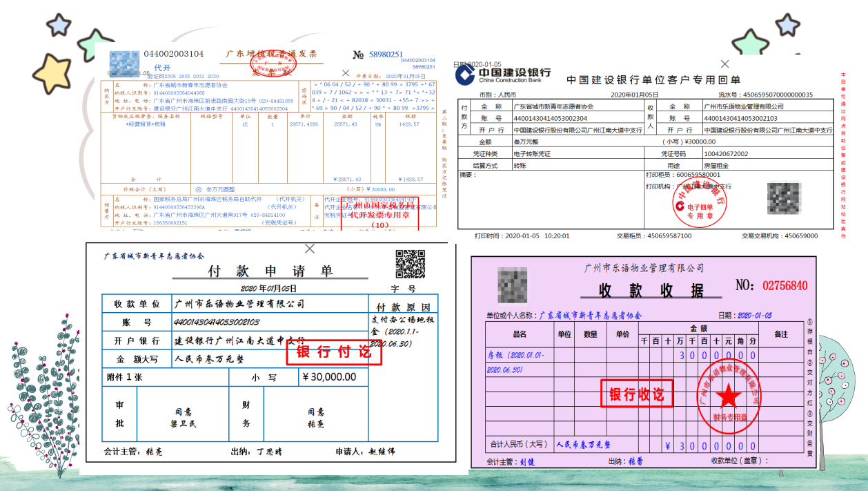Click the 5% tax rate on invoice

(x=377, y=125)
